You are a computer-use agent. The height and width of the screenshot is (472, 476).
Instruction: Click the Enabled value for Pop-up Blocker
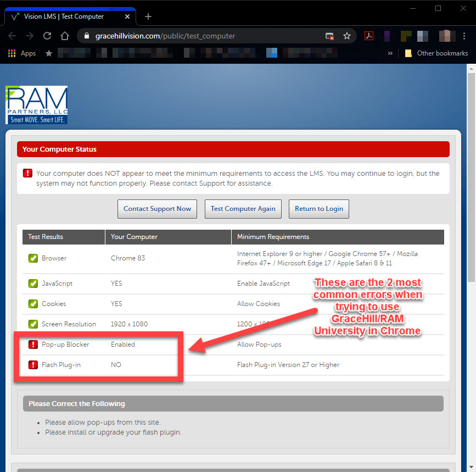pos(123,345)
